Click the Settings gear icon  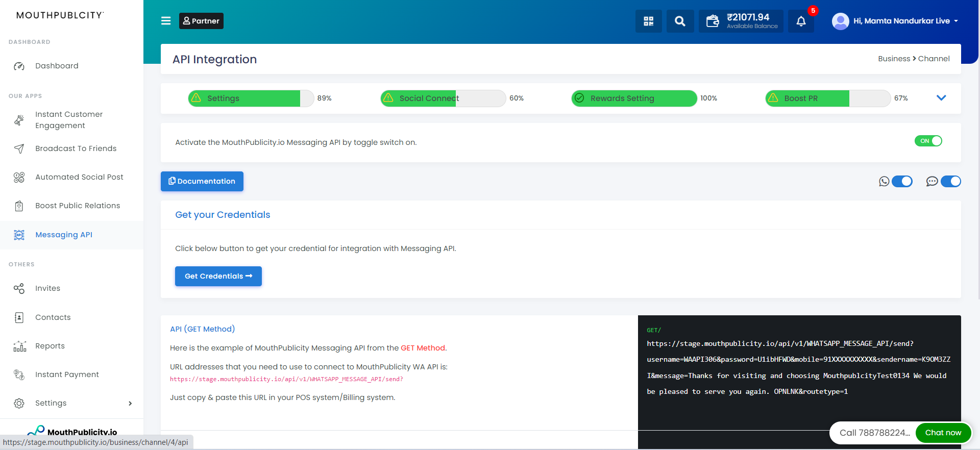coord(19,403)
